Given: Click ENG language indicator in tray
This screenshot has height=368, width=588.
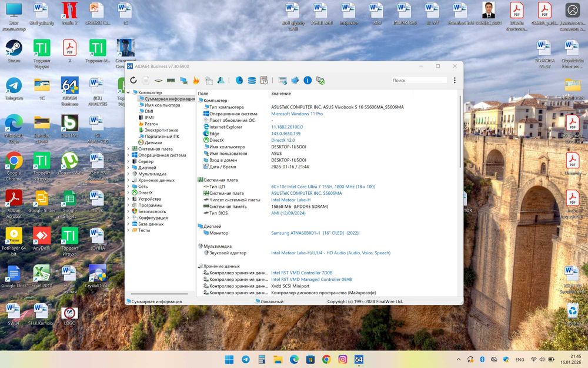Looking at the screenshot, I should [x=520, y=359].
